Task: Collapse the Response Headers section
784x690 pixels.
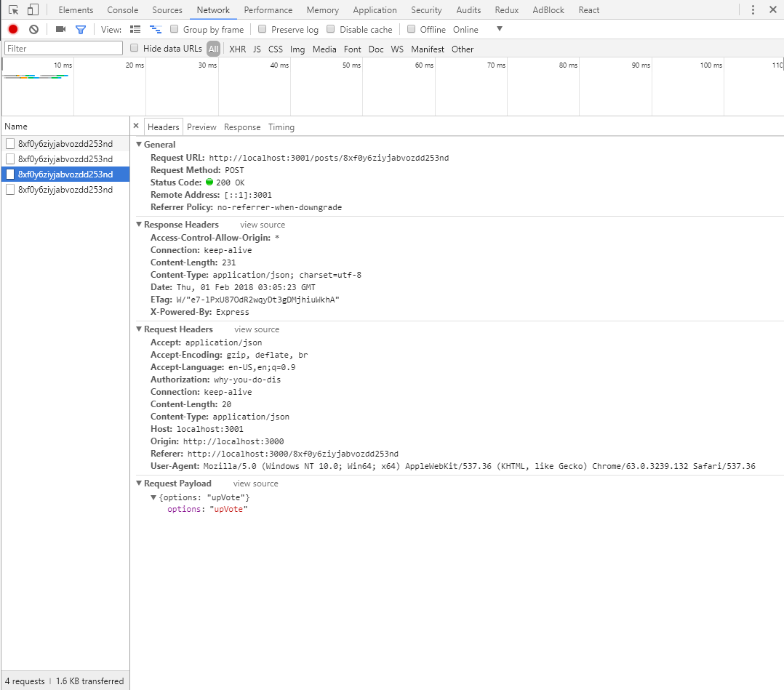Action: click(x=139, y=225)
